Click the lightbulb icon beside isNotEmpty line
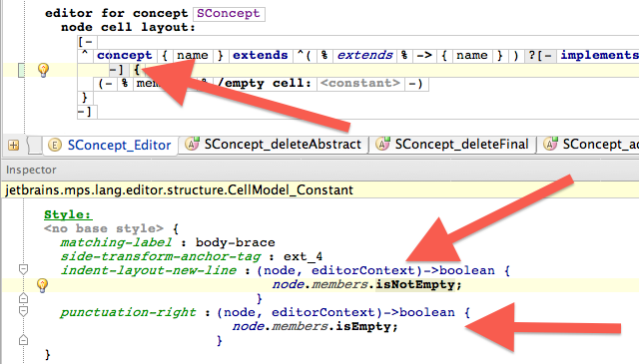The height and width of the screenshot is (364, 639). tap(42, 285)
